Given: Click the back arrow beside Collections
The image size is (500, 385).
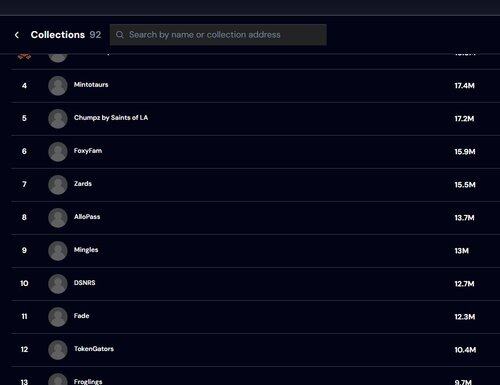Looking at the screenshot, I should coord(17,35).
